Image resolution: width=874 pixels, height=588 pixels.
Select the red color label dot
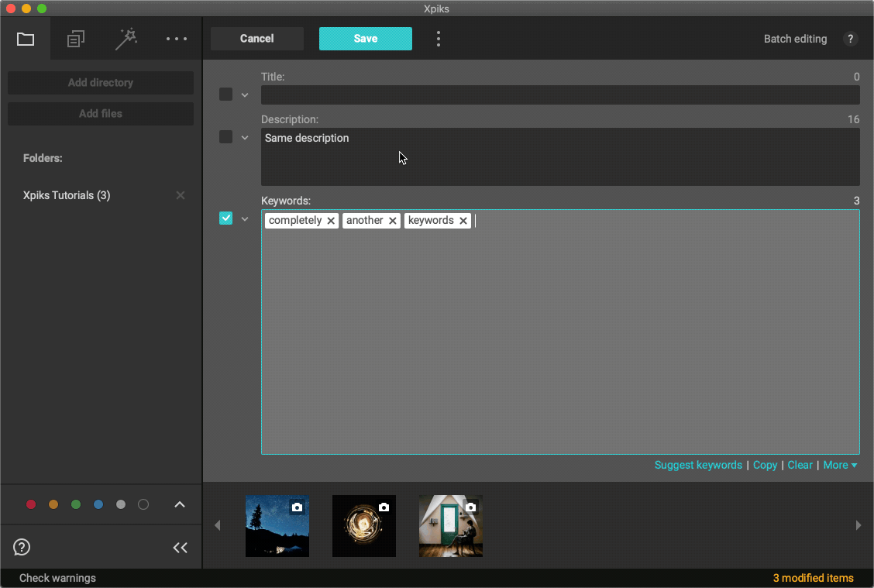click(30, 504)
